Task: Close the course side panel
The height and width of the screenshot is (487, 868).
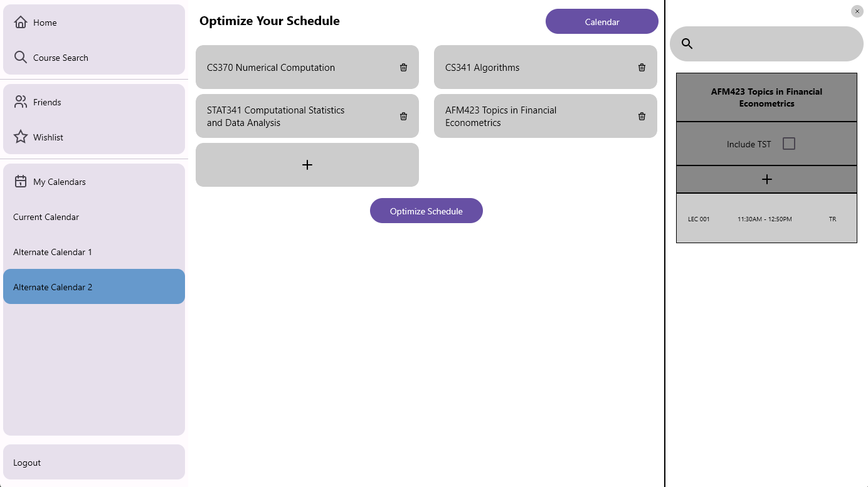Action: click(857, 11)
